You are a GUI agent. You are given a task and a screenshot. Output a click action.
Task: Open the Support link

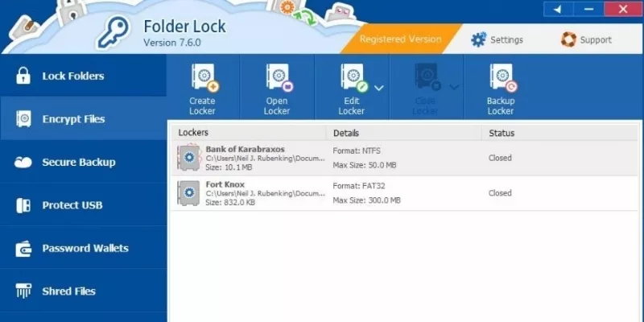[x=586, y=39]
